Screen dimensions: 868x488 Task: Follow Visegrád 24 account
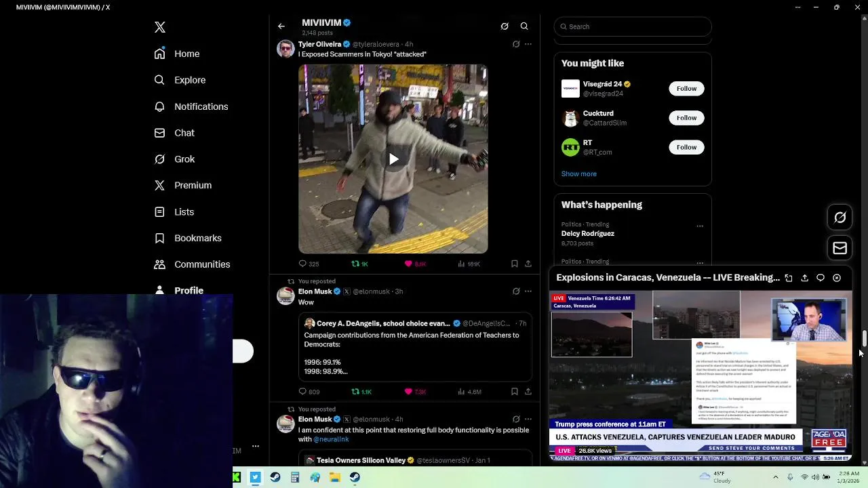pos(686,89)
